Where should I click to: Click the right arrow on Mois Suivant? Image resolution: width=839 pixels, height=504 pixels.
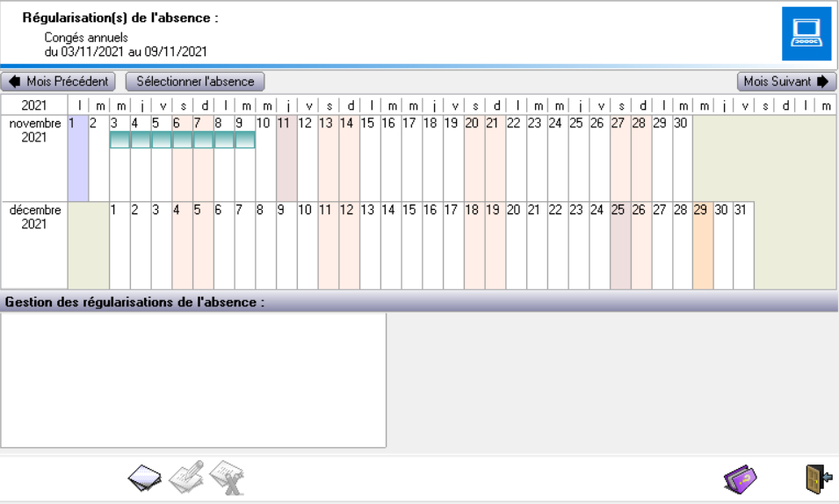tap(822, 82)
